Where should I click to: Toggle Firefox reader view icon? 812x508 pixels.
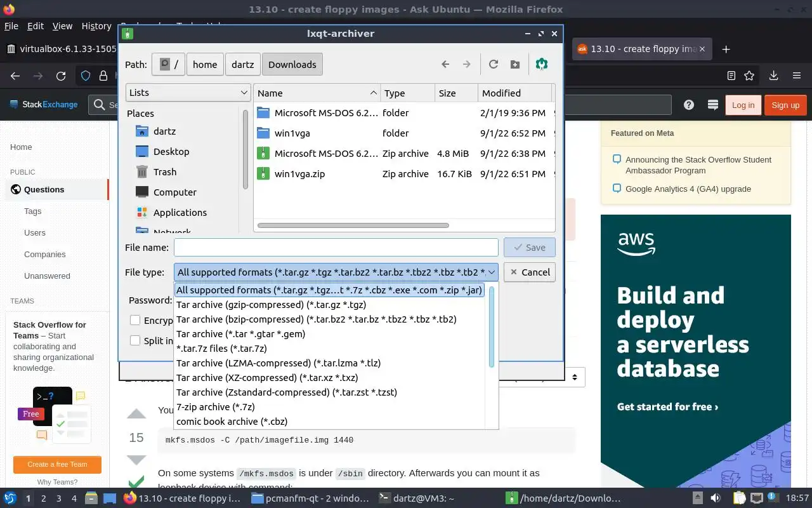(731, 76)
